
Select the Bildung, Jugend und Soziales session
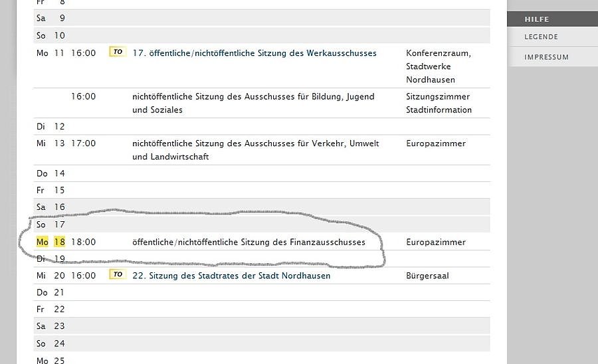coord(253,103)
